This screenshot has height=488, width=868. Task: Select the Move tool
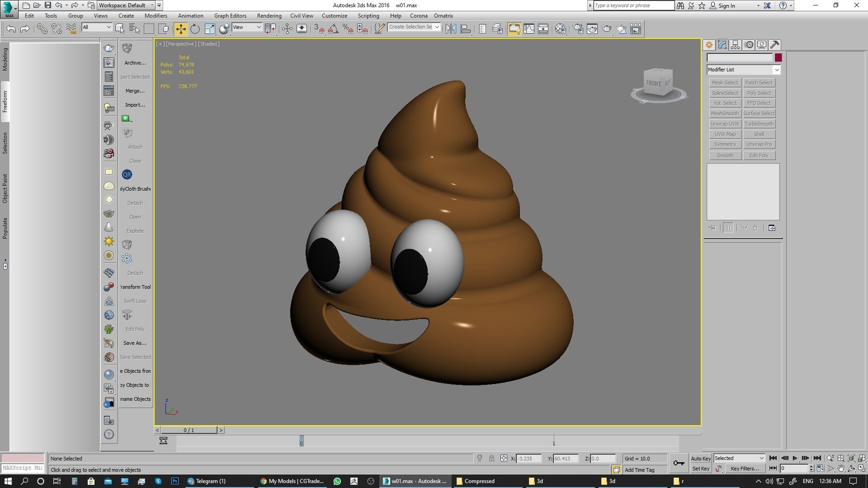pyautogui.click(x=180, y=29)
